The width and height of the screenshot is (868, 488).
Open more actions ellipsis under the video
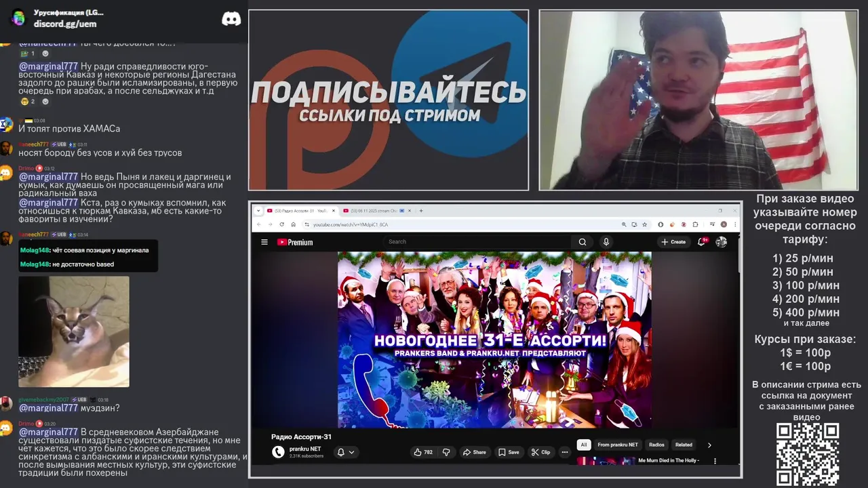tap(564, 452)
